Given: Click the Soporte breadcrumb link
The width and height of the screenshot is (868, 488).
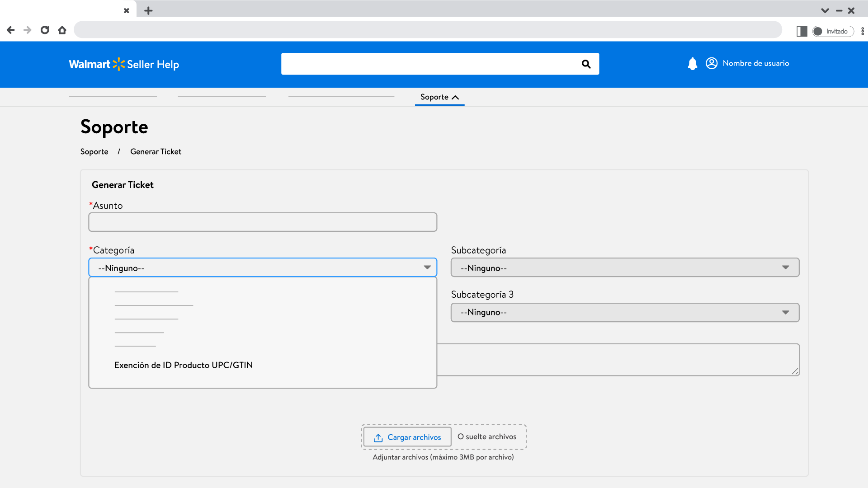Looking at the screenshot, I should tap(94, 152).
